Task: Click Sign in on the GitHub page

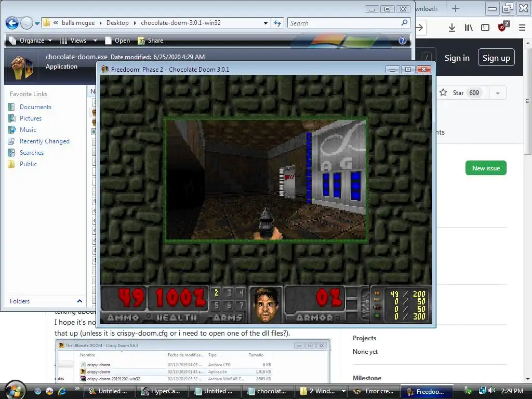Action: click(457, 58)
